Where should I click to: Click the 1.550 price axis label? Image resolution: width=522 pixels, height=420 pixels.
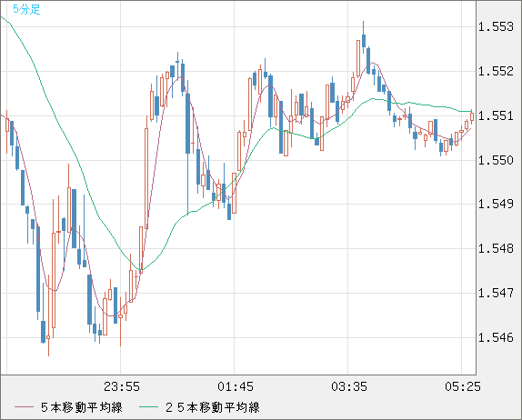496,160
